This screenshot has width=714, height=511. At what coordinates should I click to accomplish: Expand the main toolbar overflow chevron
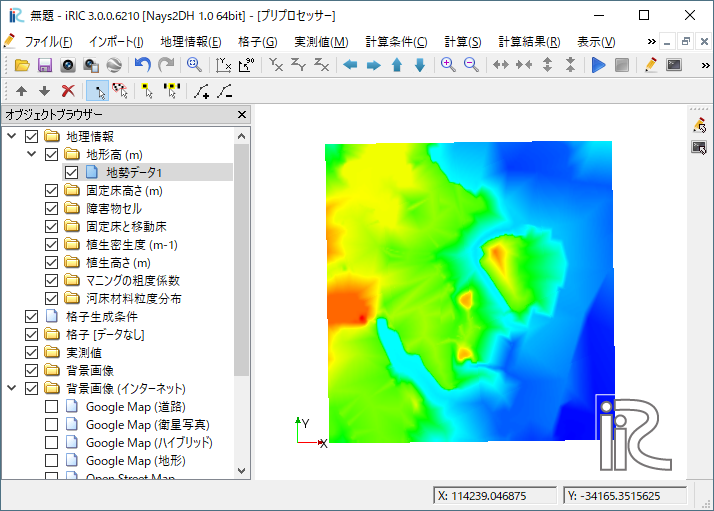point(705,65)
